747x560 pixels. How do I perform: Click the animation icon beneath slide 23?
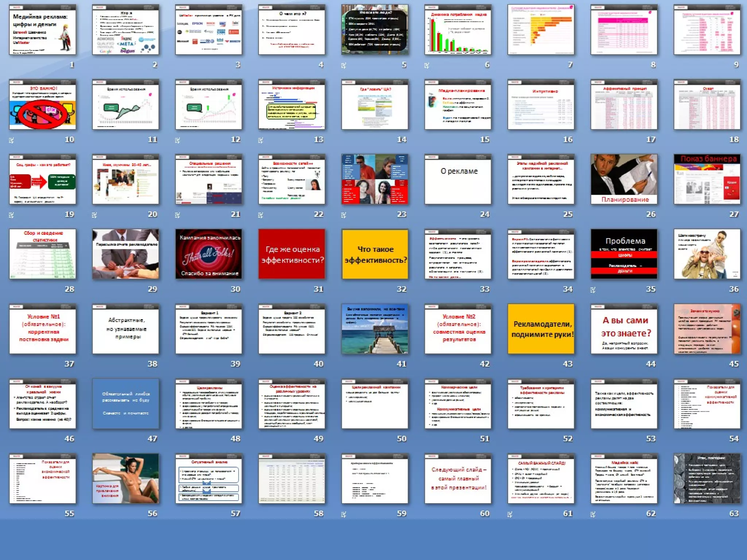344,215
